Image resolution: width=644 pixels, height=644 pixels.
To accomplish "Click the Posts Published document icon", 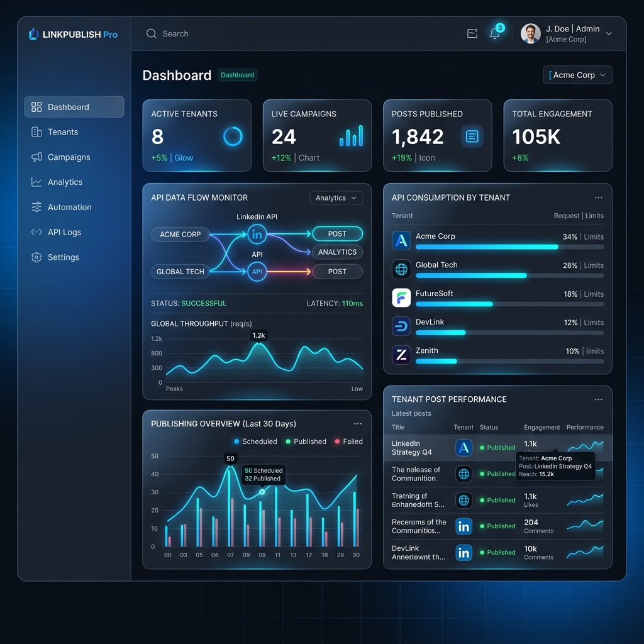I will pyautogui.click(x=472, y=136).
